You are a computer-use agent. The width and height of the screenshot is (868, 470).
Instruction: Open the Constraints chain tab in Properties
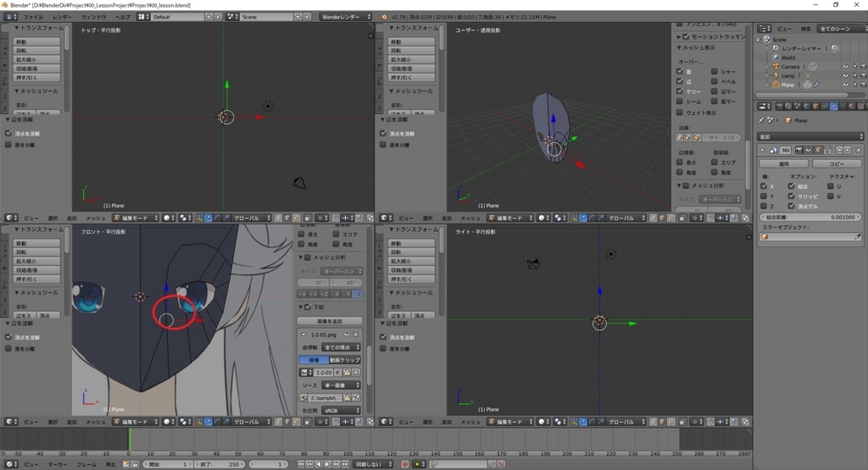[x=824, y=106]
